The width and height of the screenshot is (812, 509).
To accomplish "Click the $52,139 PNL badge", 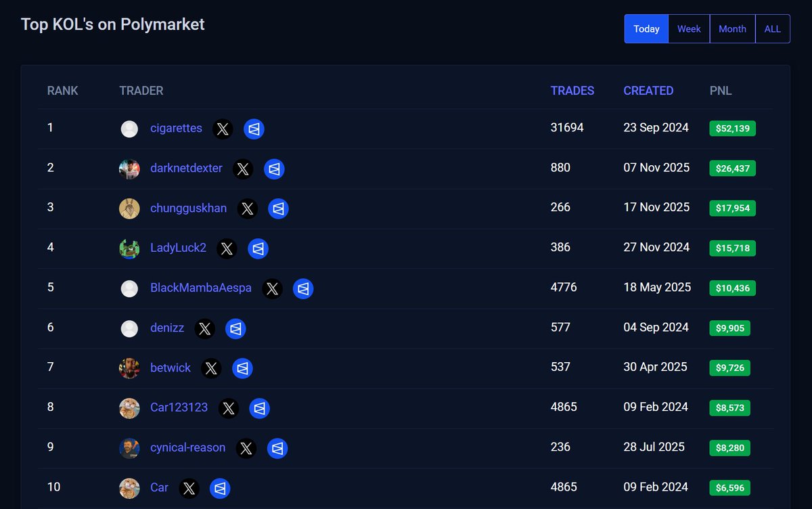I will click(732, 129).
